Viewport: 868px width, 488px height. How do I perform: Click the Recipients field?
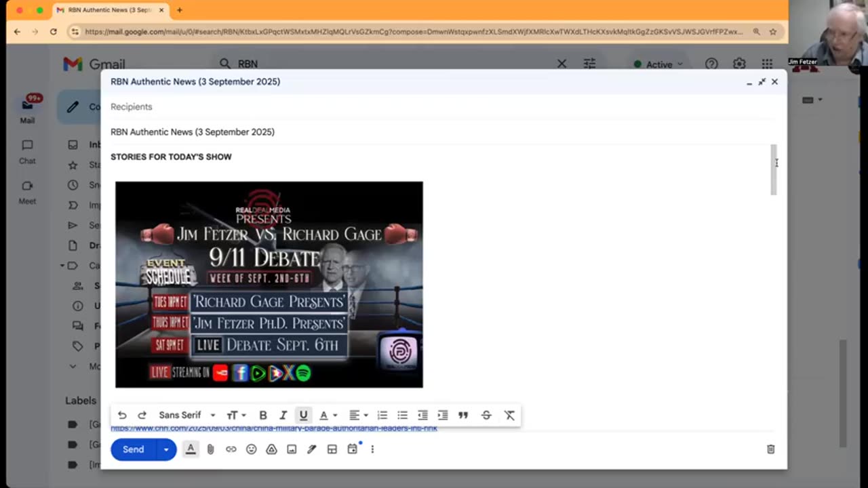(x=442, y=107)
